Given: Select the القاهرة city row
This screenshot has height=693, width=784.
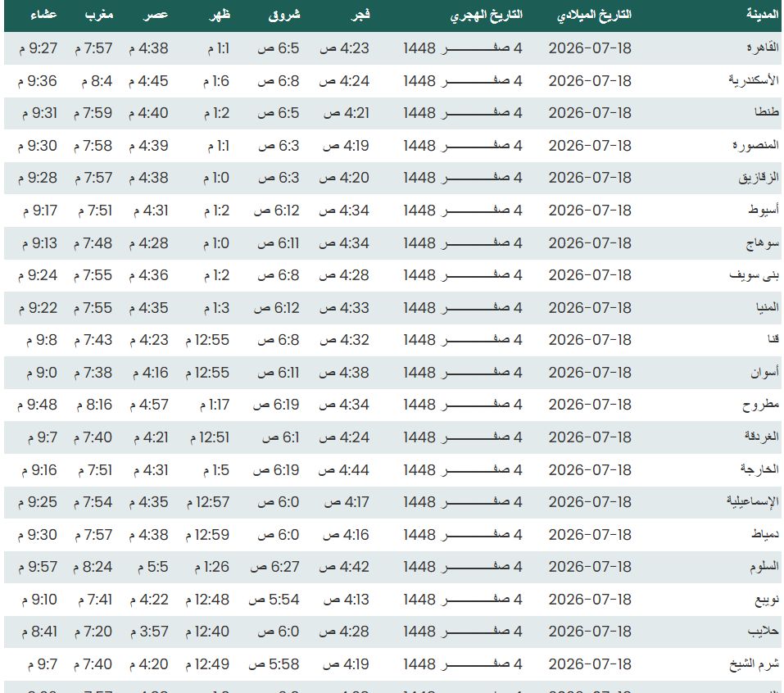Looking at the screenshot, I should [392, 48].
